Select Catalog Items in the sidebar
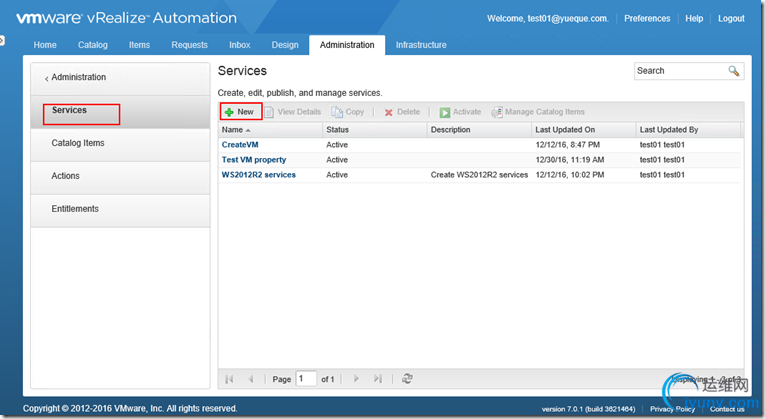Screen dimensions: 765x419 pos(120,145)
